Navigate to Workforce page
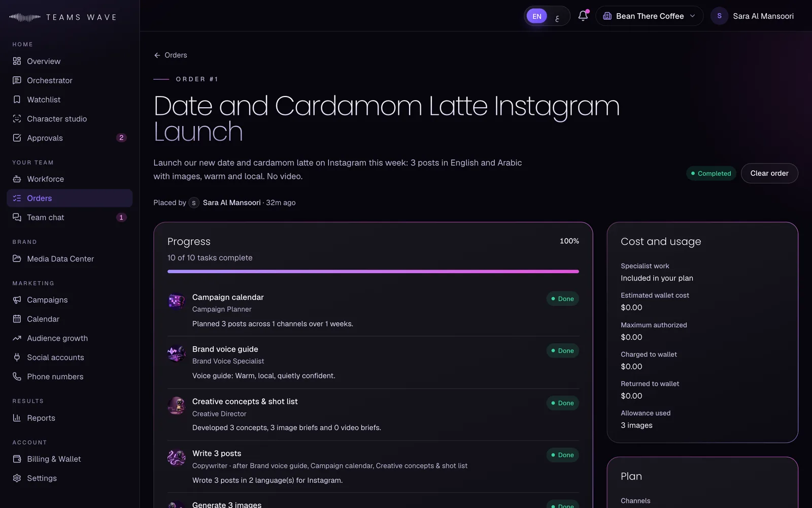The image size is (812, 508). 70,179
